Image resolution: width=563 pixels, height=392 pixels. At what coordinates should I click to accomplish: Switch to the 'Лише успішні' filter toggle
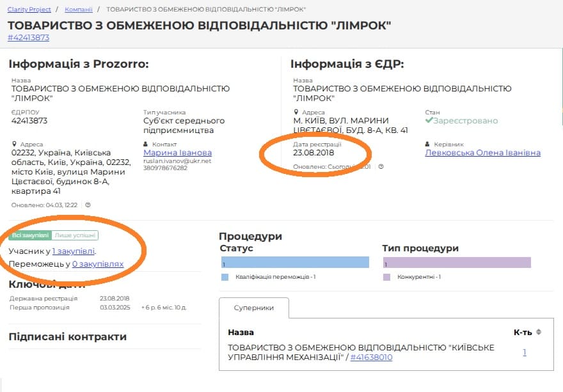click(74, 235)
